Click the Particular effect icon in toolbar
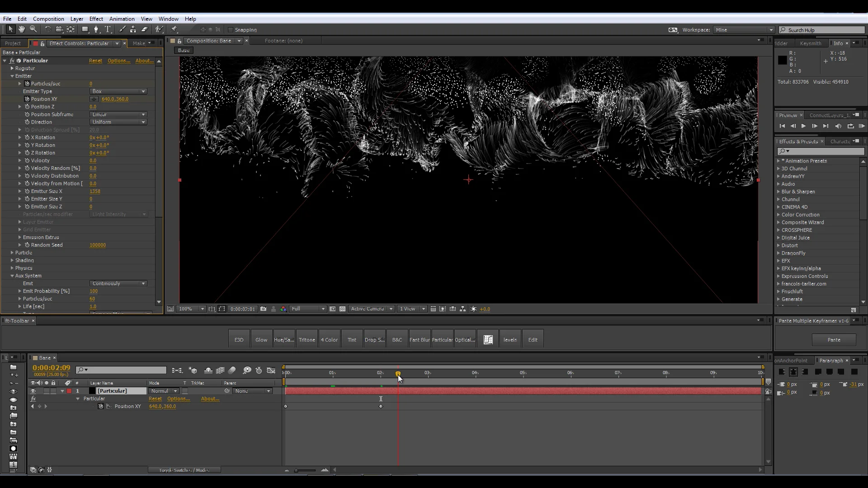 tap(442, 340)
